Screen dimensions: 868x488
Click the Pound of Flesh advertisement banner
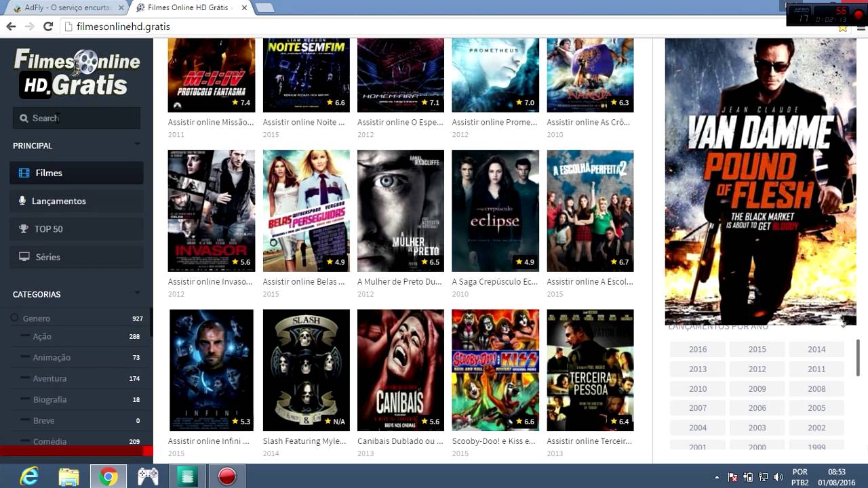click(x=760, y=182)
